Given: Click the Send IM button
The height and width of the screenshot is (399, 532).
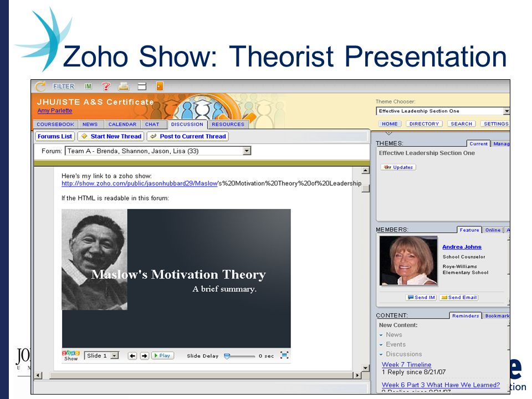Looking at the screenshot, I should click(421, 298).
